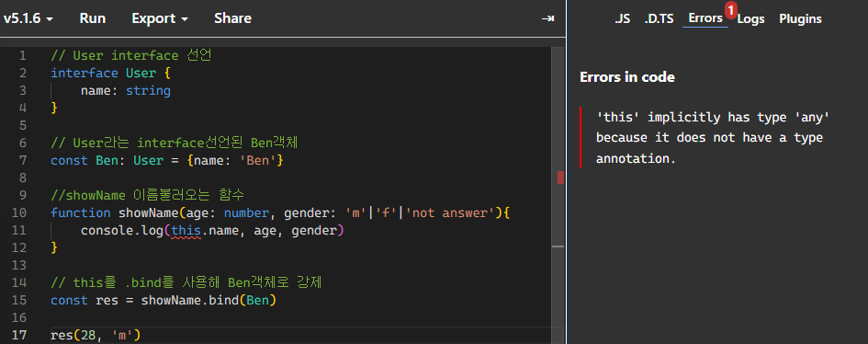Click the 'Errors in code' heading

click(x=627, y=77)
